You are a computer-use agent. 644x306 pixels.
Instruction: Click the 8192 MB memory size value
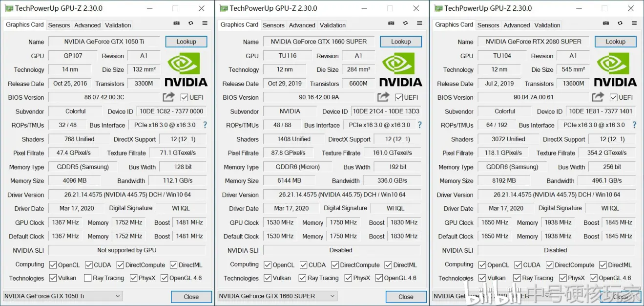pyautogui.click(x=504, y=180)
